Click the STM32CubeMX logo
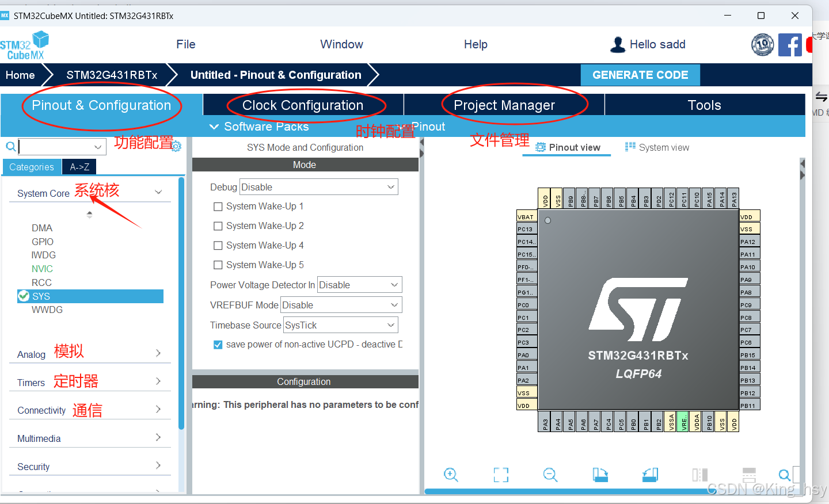This screenshot has height=504, width=829. click(24, 45)
